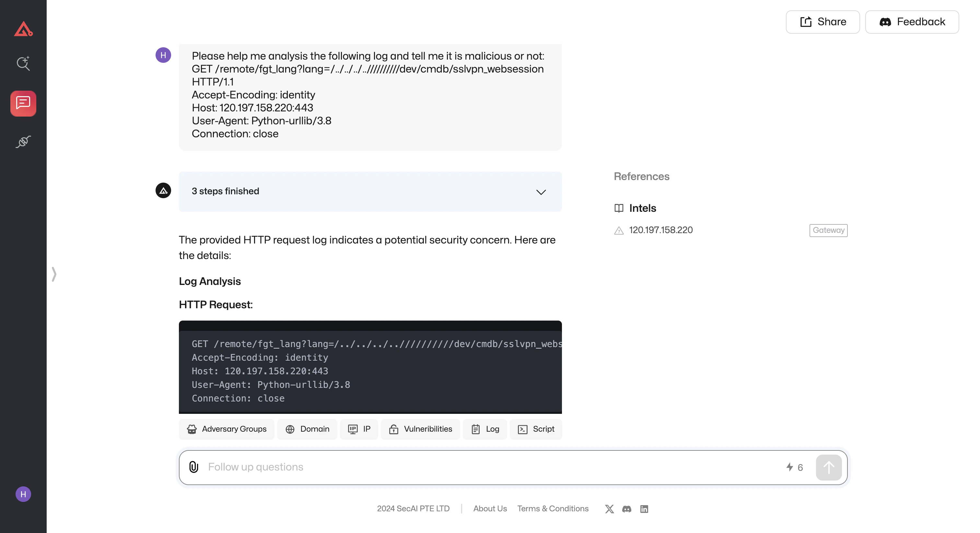
Task: Select the Adversary Groups chip
Action: pyautogui.click(x=227, y=429)
